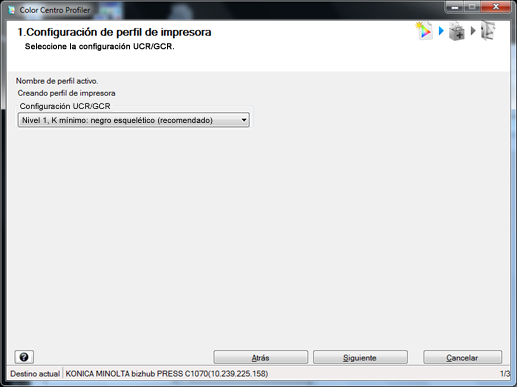Screen dimensions: 517x387
Task: Maximize the Color Centro Profiler window
Action: click(472, 7)
